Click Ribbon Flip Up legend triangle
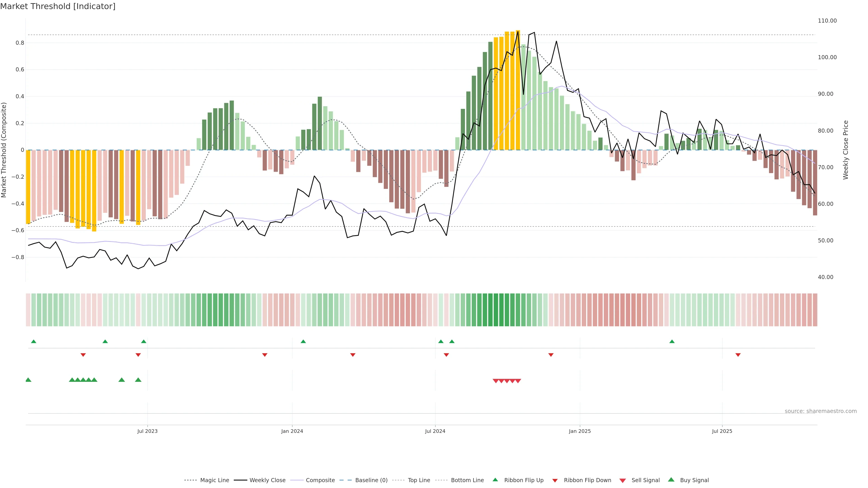This screenshot has width=868, height=488. pos(495,480)
